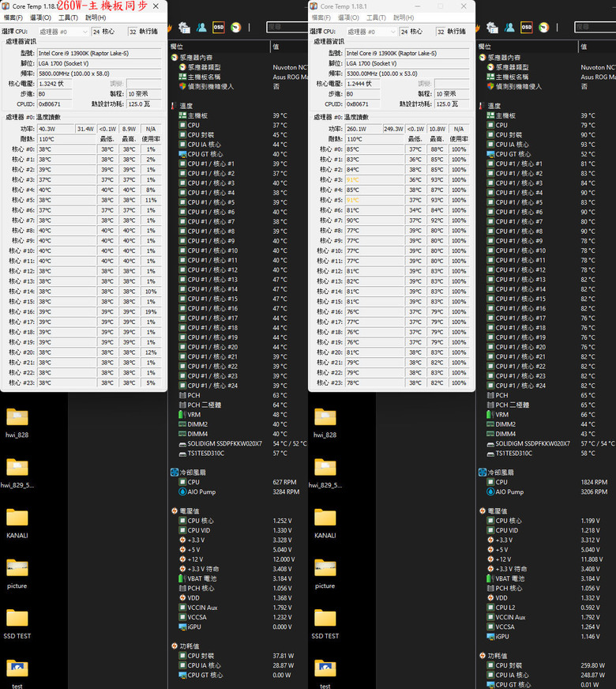Image resolution: width=616 pixels, height=689 pixels.
Task: Click the 1.3242 伏 core voltage value
Action: [x=54, y=84]
